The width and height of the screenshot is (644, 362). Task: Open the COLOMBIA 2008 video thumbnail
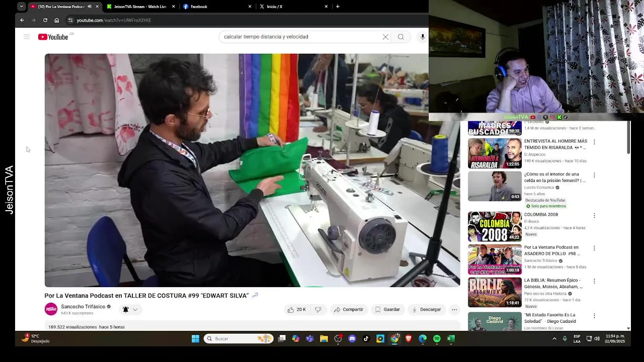495,227
